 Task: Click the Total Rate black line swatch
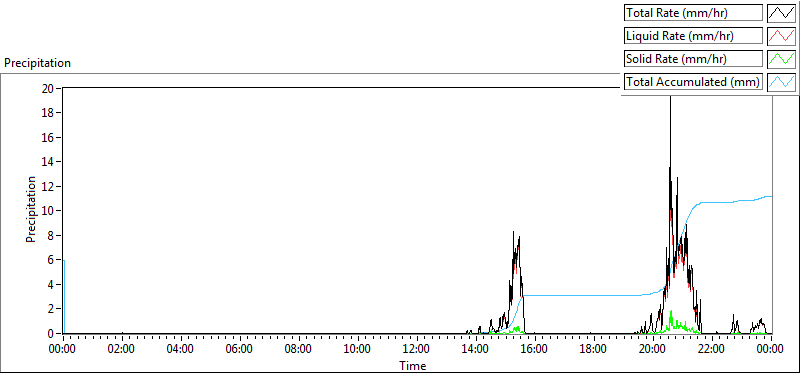(781, 13)
